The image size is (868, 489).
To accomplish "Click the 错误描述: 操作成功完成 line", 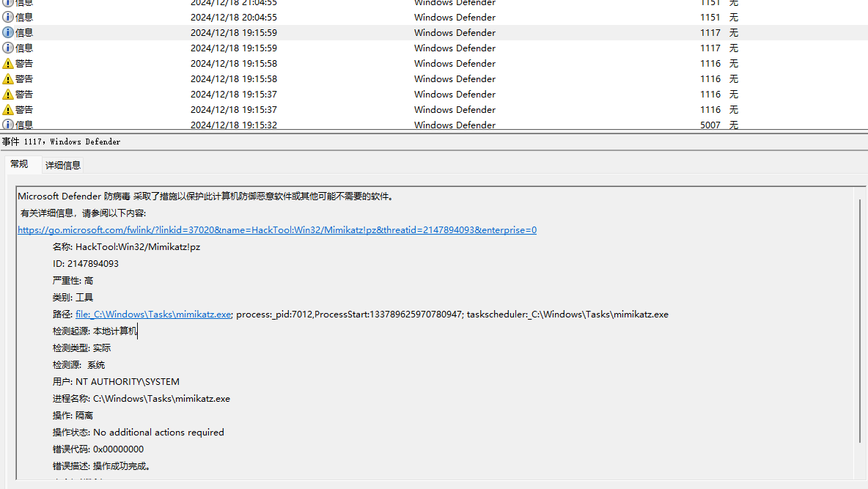I will [101, 466].
